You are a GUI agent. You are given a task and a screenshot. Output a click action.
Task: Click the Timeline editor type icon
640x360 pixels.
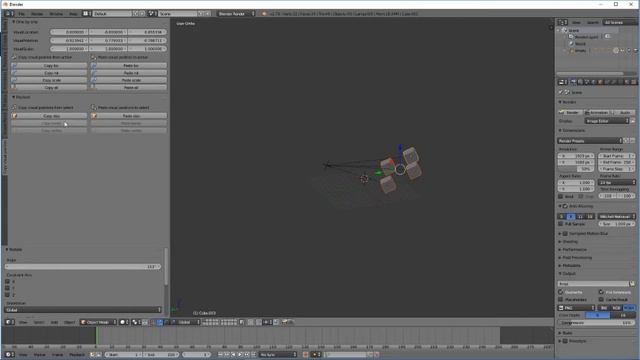pyautogui.click(x=9, y=354)
